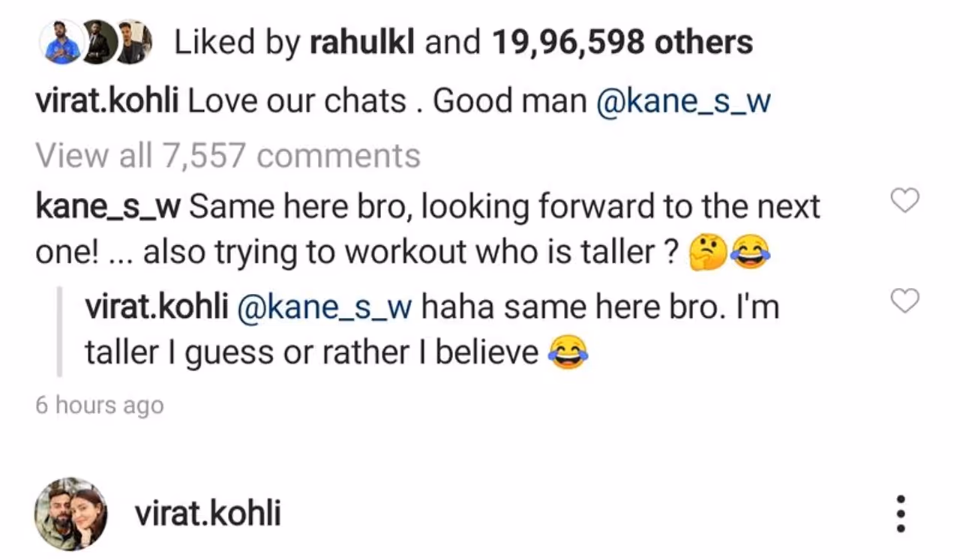The width and height of the screenshot is (960, 560).
Task: Open the three-dot post options menu
Action: (x=901, y=514)
